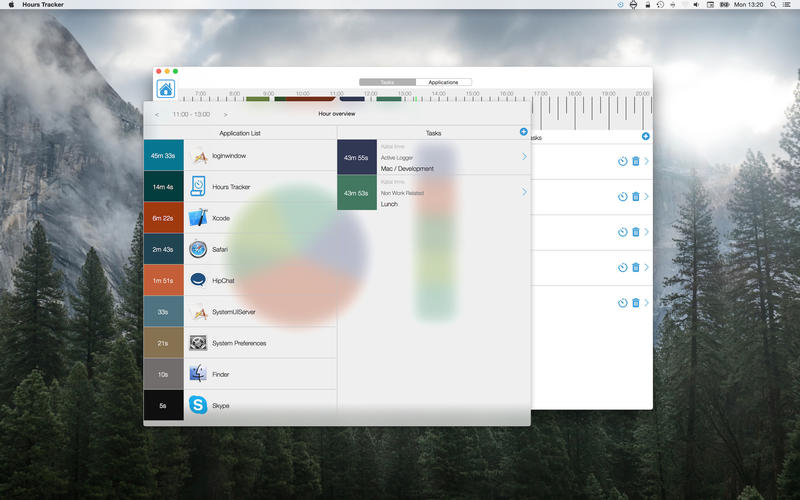Add a new task in Hour overview panel
Viewport: 800px width, 500px height.
(x=523, y=132)
